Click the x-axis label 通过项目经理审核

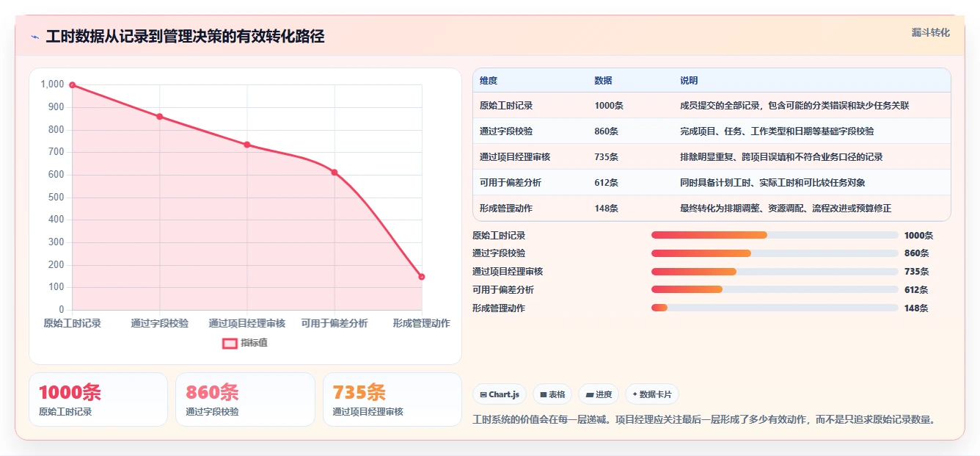(x=247, y=323)
